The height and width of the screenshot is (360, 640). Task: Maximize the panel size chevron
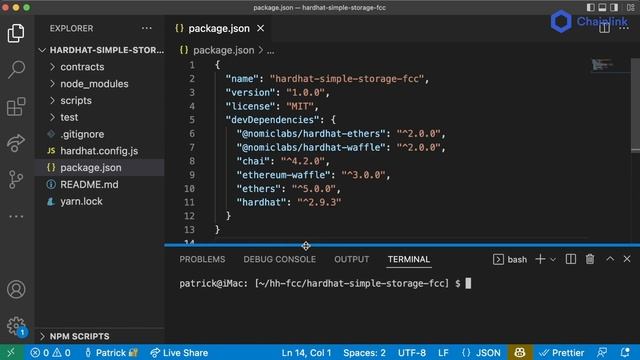pyautogui.click(x=610, y=259)
